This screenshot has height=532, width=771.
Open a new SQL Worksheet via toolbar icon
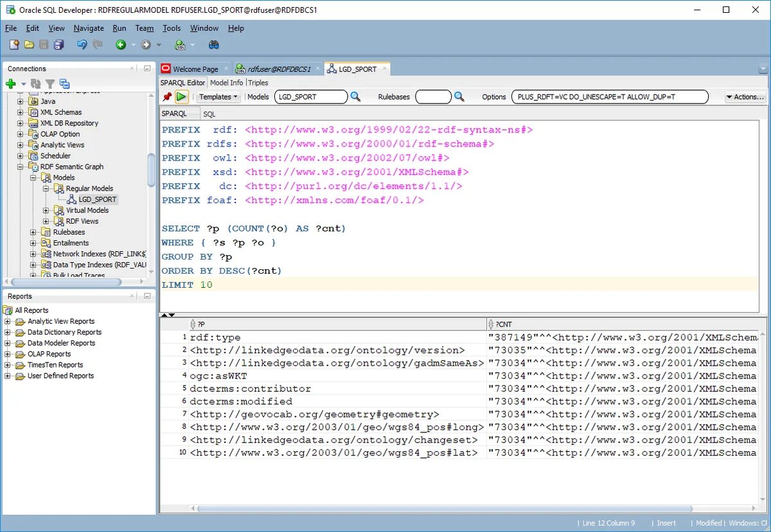click(x=181, y=44)
